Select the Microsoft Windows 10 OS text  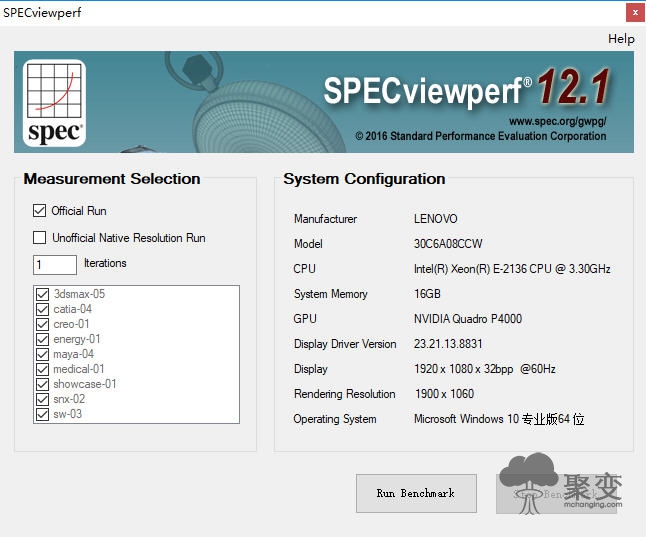click(x=499, y=419)
